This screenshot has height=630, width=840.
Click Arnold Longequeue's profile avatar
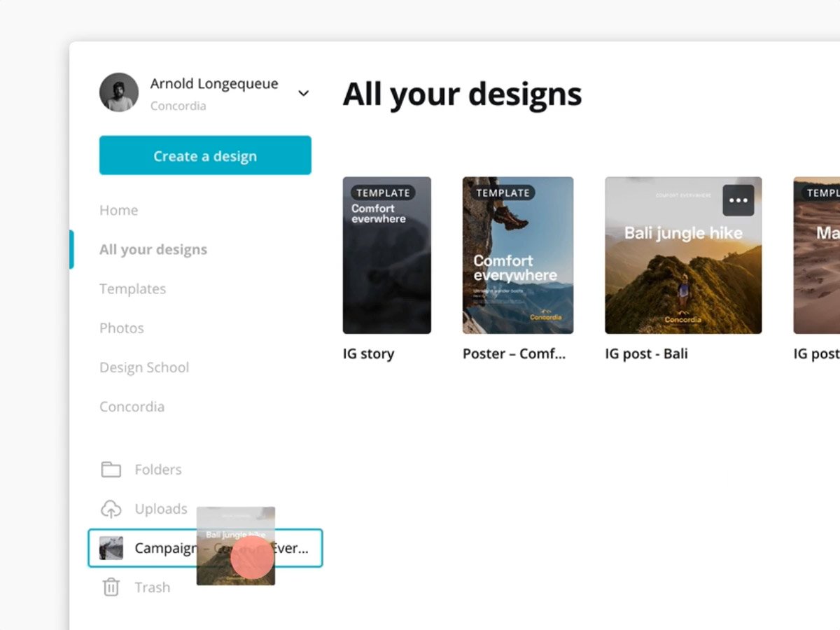tap(119, 92)
